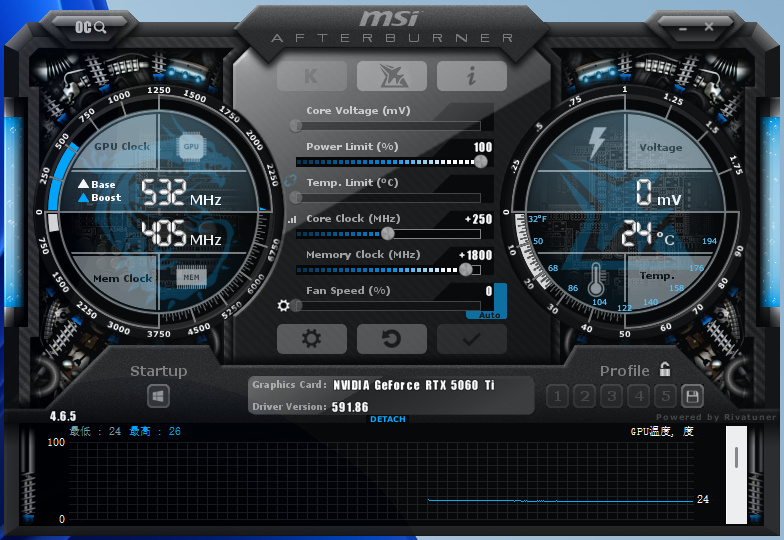Click the Power Limit slider handle
784x540 pixels.
click(481, 162)
